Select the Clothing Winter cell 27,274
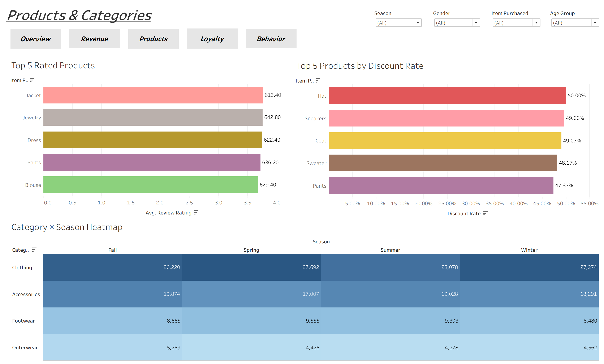This screenshot has height=364, width=604. coord(529,267)
